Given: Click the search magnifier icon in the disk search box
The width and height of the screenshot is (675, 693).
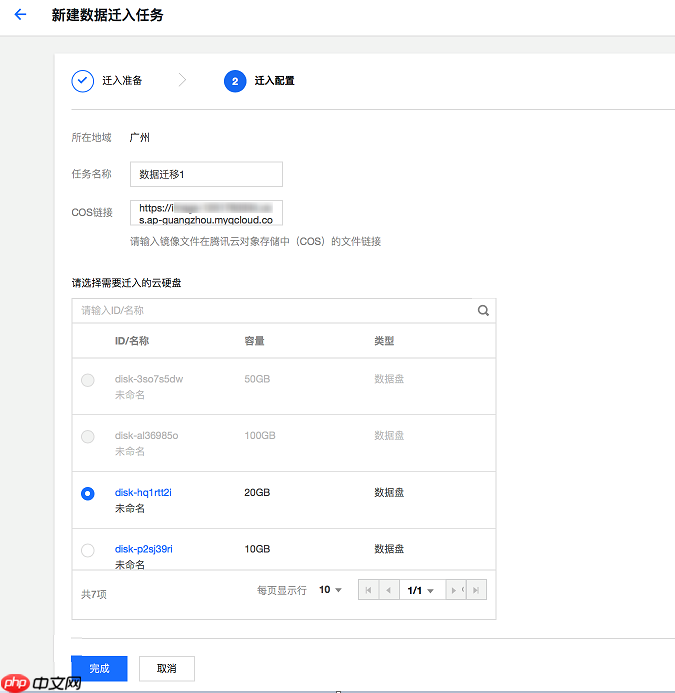Looking at the screenshot, I should click(x=483, y=311).
